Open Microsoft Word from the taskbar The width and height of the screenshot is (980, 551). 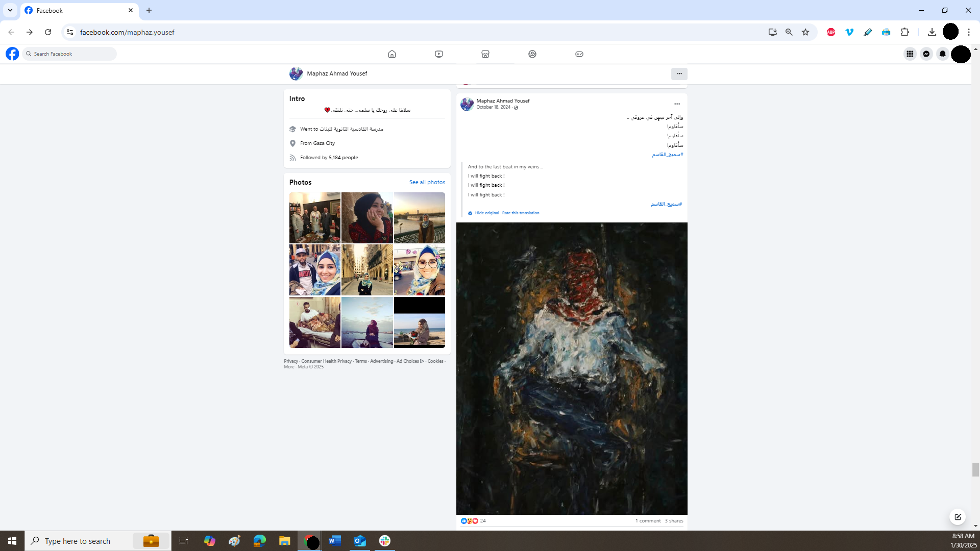[x=335, y=541]
